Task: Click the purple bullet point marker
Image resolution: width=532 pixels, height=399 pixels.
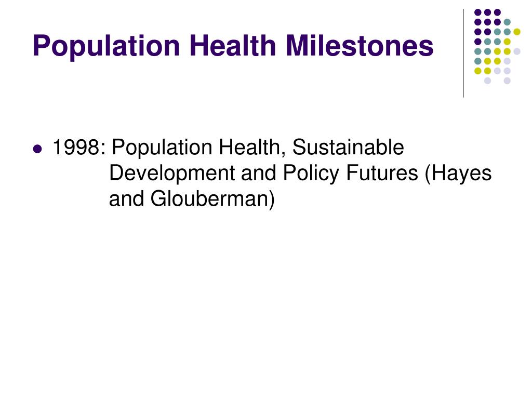Action: pyautogui.click(x=37, y=149)
